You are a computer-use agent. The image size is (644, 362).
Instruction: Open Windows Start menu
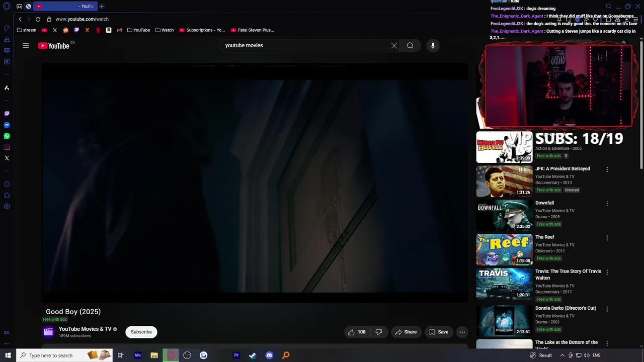click(x=8, y=355)
